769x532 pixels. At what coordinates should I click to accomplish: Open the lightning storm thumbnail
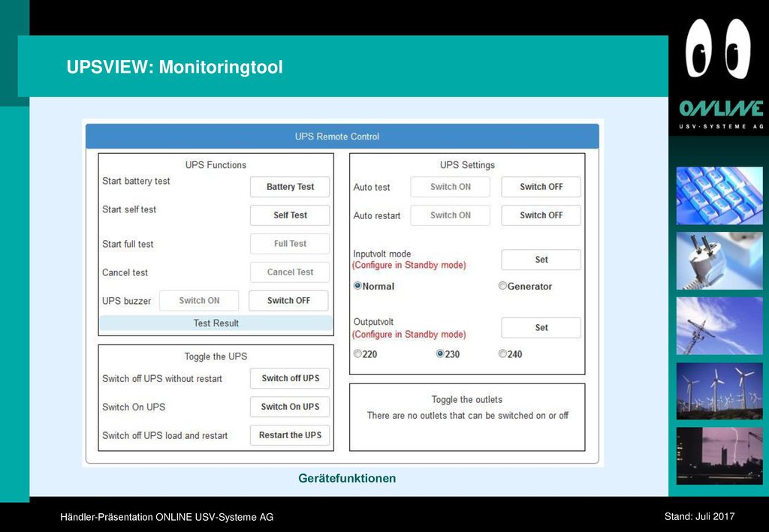pos(719,455)
